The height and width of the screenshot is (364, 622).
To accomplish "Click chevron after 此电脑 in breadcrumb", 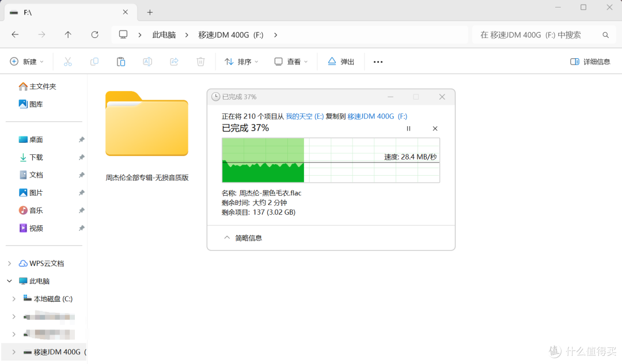I will 187,35.
